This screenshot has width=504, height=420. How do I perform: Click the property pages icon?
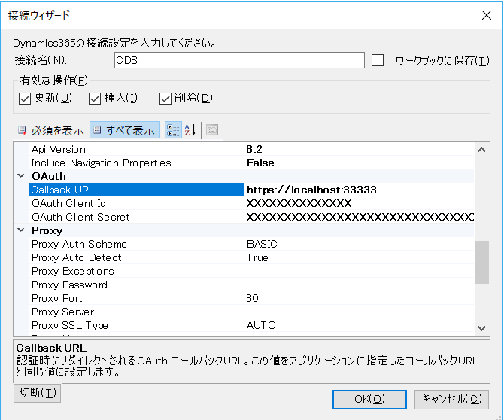click(212, 130)
